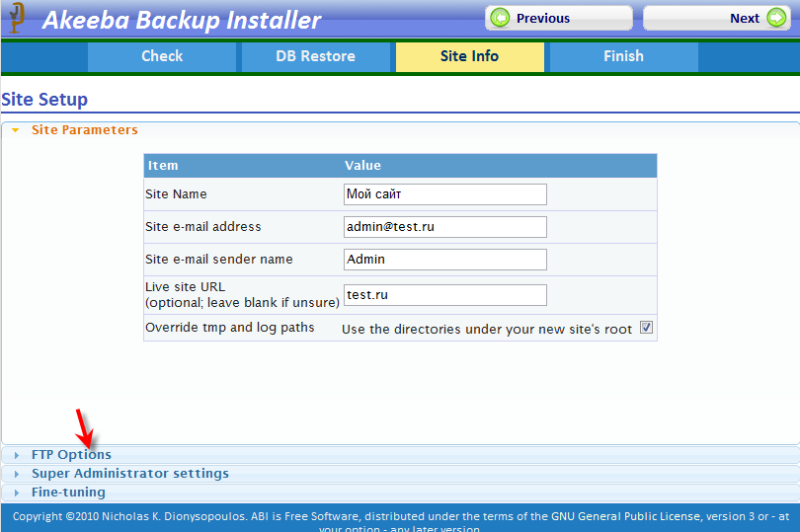Click the 'Site e-mail address' label
This screenshot has width=800, height=532.
click(203, 227)
